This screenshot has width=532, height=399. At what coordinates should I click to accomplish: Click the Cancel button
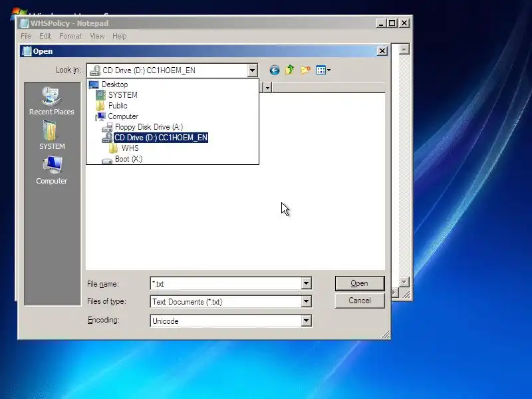click(x=360, y=301)
